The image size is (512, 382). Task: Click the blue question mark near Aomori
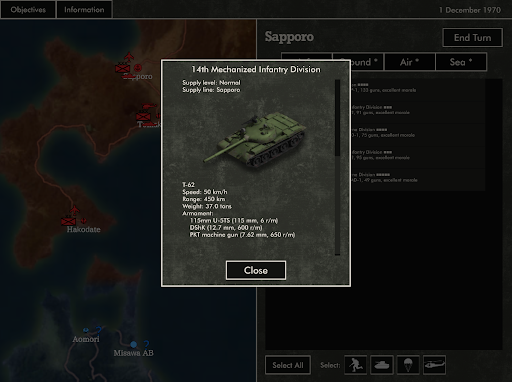99,330
